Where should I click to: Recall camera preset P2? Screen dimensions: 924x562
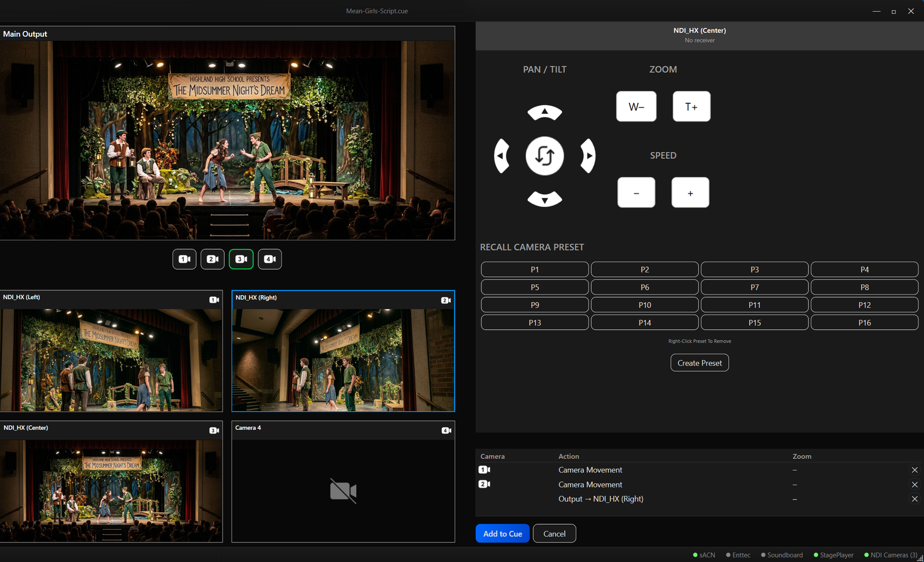(x=644, y=269)
